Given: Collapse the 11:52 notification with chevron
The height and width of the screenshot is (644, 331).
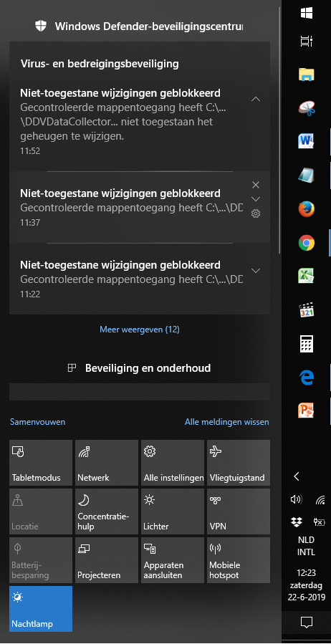Looking at the screenshot, I should [x=256, y=99].
